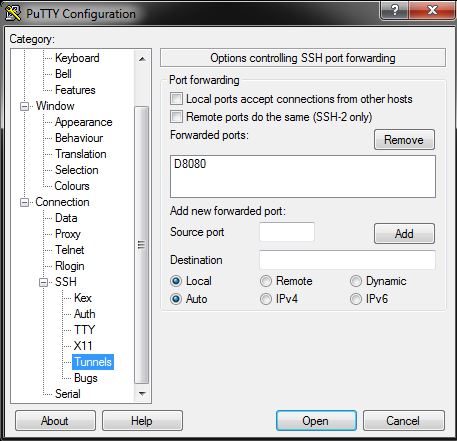The height and width of the screenshot is (441, 457).
Task: Open the TTY settings
Action: (x=84, y=330)
